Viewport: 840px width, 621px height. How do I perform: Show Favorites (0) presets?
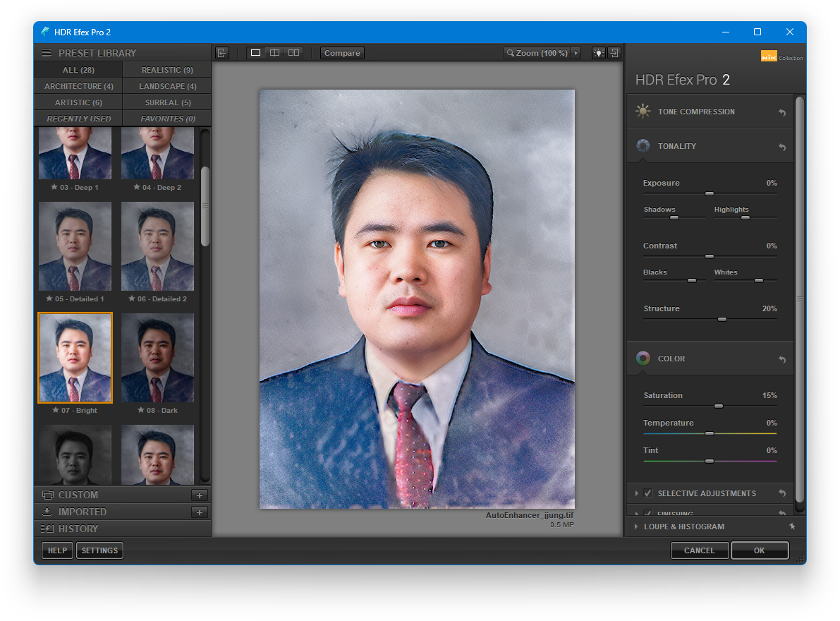[x=167, y=119]
